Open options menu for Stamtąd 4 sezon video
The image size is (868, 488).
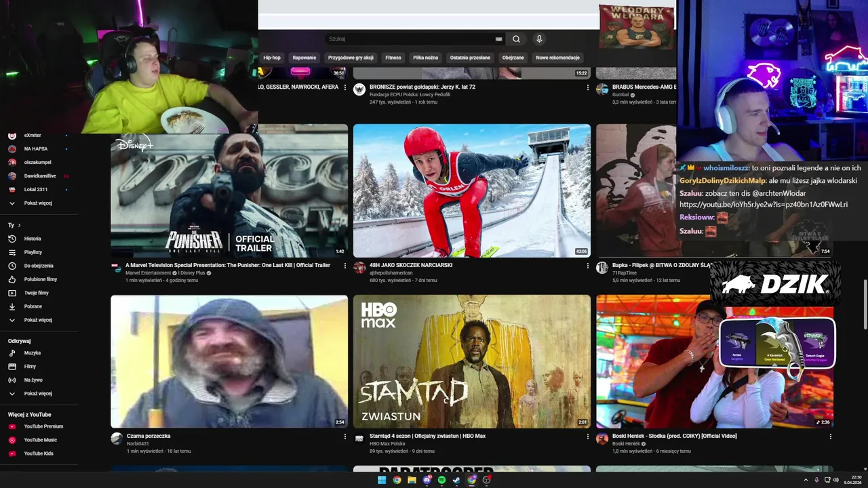point(588,436)
